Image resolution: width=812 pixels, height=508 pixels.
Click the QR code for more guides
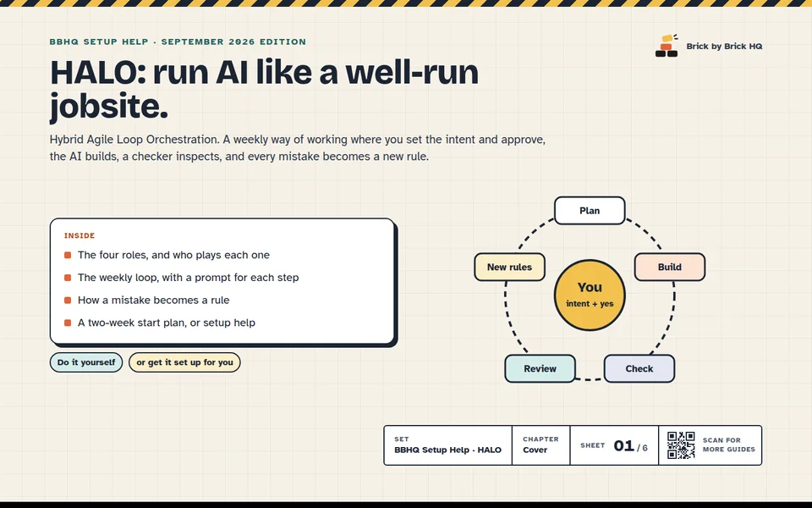pos(681,445)
